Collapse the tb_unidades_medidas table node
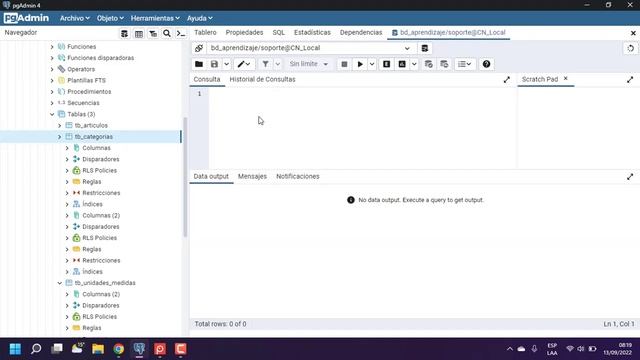 (60, 283)
